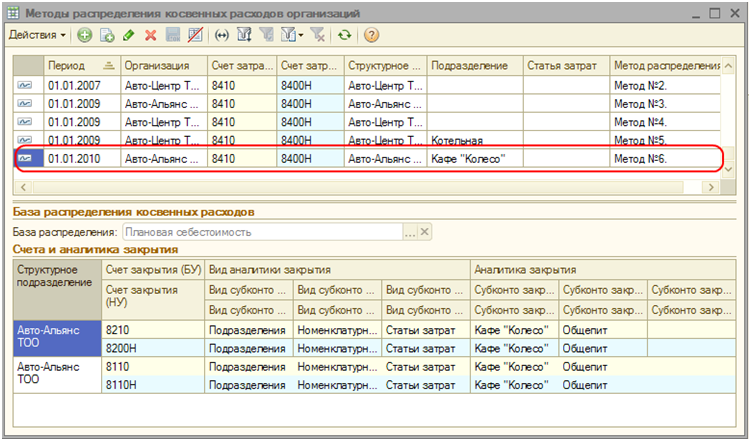Open Help with the question mark icon
Image resolution: width=751 pixels, height=441 pixels.
(x=371, y=35)
